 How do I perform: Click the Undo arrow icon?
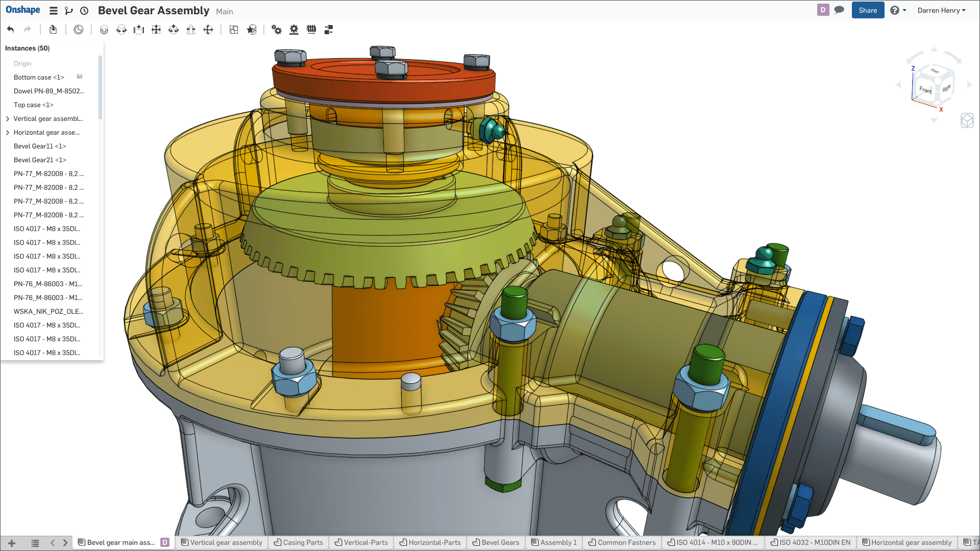click(10, 30)
